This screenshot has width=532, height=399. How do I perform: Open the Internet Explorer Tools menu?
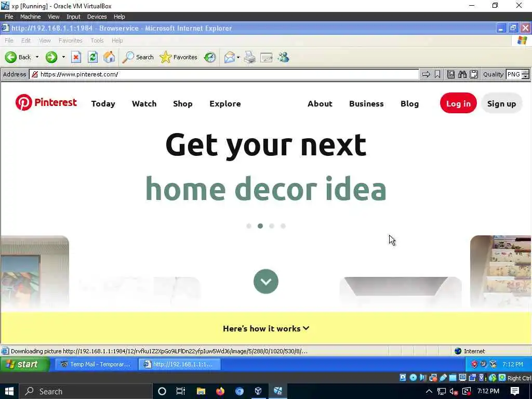(97, 41)
